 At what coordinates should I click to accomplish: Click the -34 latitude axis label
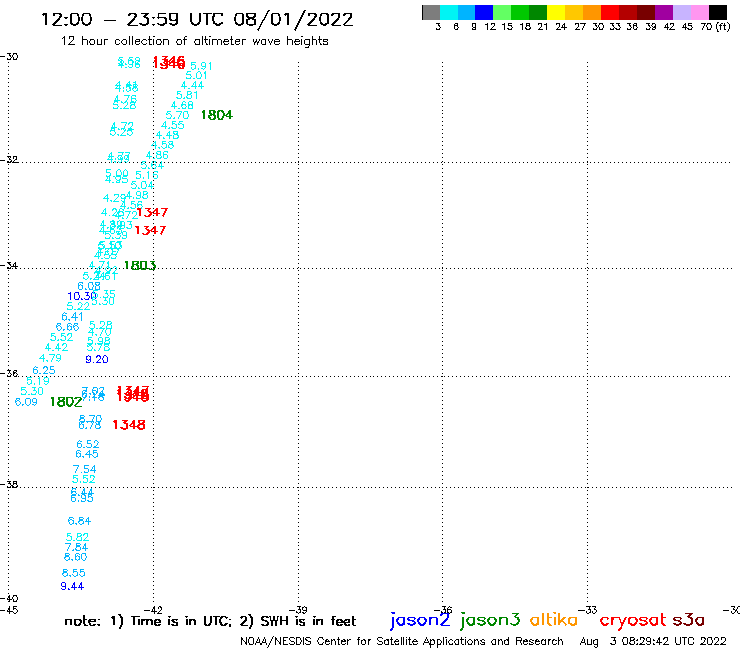coord(9,265)
